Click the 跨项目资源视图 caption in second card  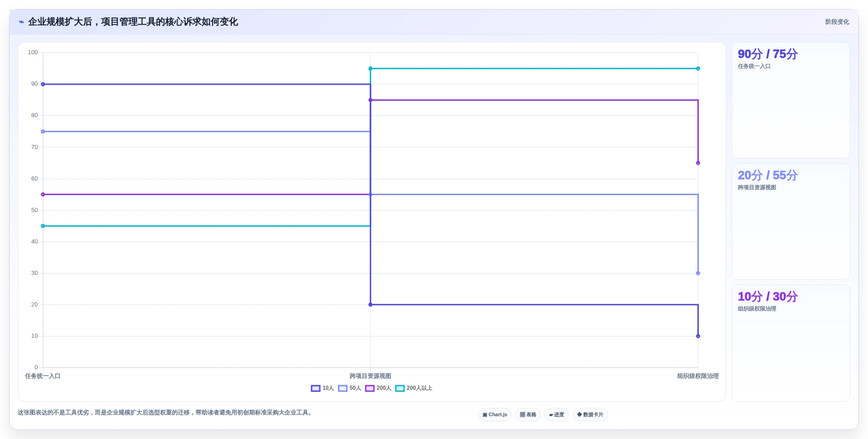pyautogui.click(x=757, y=188)
